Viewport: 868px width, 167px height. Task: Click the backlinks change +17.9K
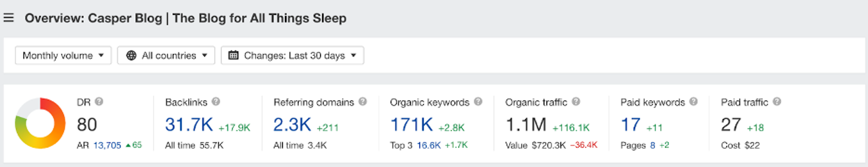pos(235,128)
